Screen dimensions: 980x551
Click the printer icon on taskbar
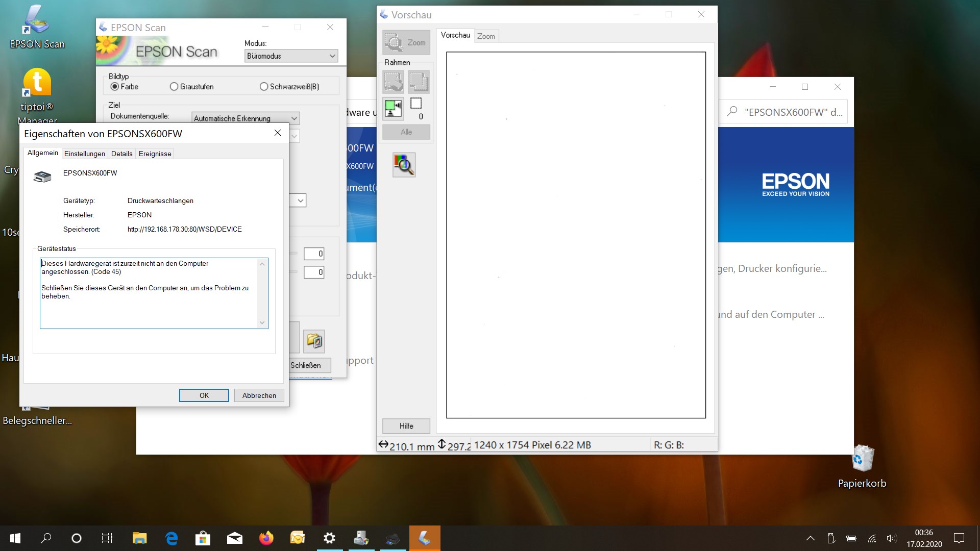[x=393, y=538]
